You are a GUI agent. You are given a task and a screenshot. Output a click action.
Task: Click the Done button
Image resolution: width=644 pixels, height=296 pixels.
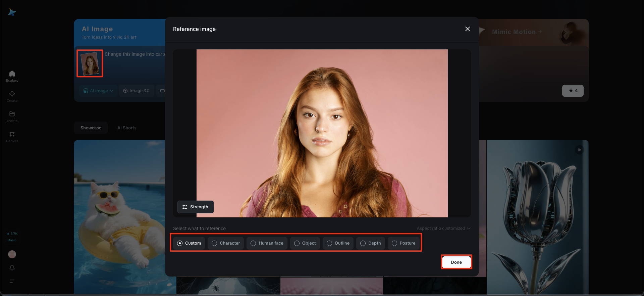pos(456,262)
